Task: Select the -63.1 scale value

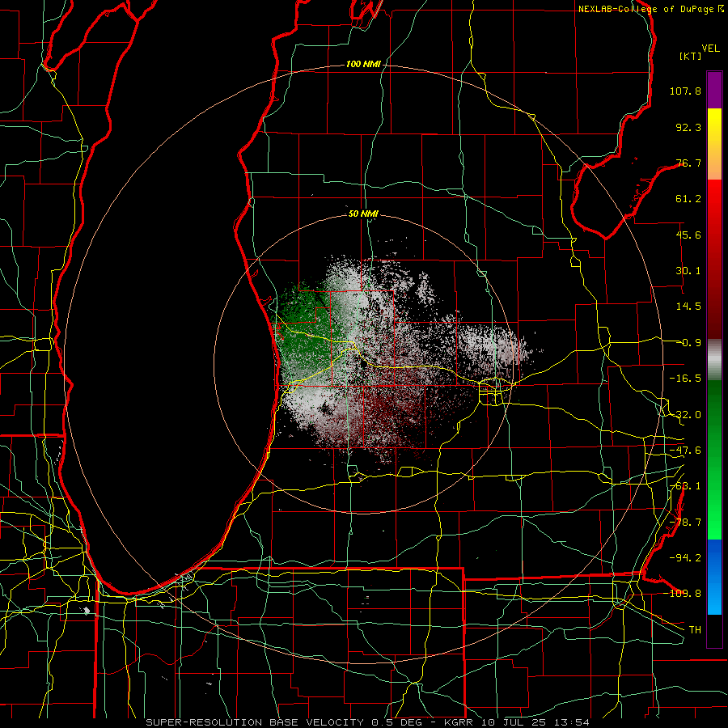Action: [x=685, y=486]
